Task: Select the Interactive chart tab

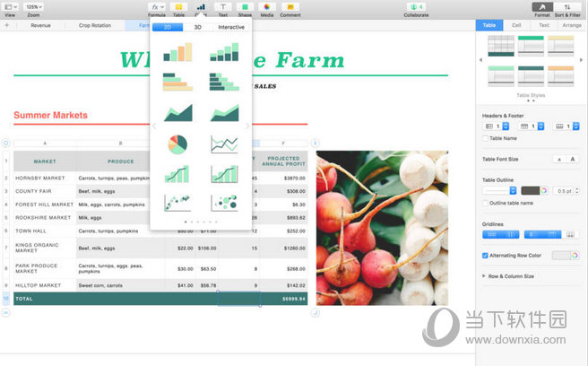Action: point(231,27)
